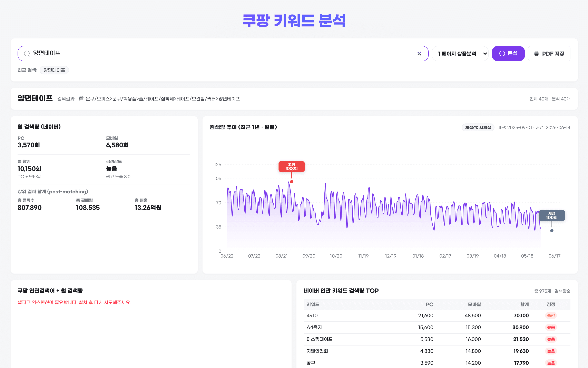This screenshot has height=368, width=588.
Task: Click the PC 3,570회 value
Action: point(29,145)
